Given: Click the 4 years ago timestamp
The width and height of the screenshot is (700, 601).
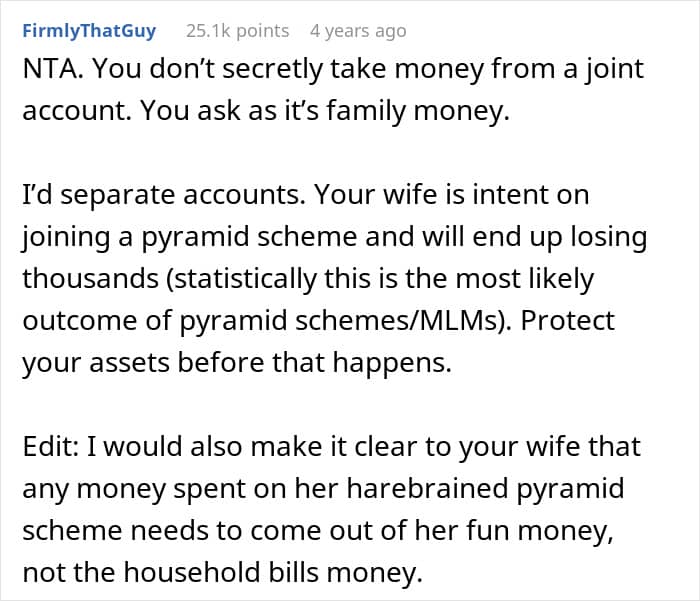Looking at the screenshot, I should pyautogui.click(x=358, y=31).
